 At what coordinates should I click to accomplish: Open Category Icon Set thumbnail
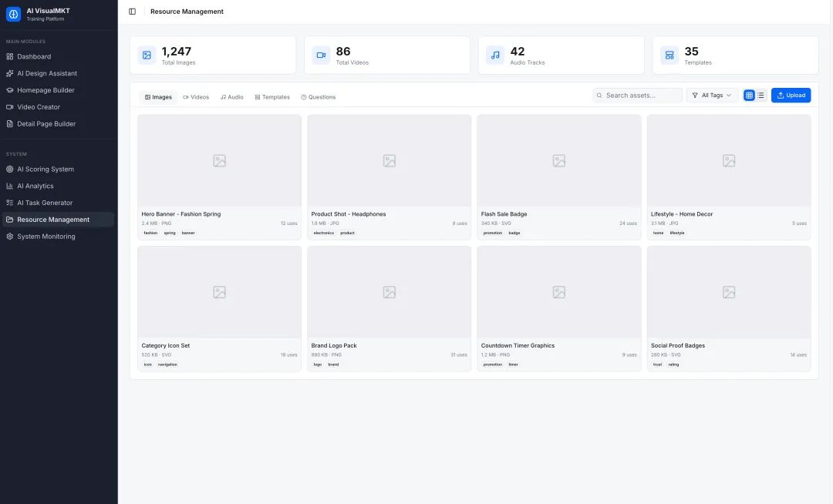pyautogui.click(x=219, y=292)
